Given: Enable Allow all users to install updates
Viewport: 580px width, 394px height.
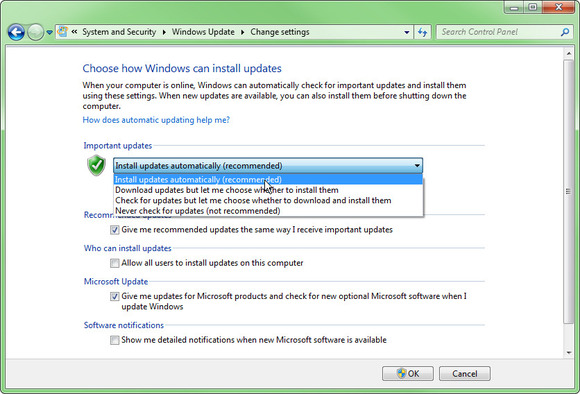Looking at the screenshot, I should point(115,263).
